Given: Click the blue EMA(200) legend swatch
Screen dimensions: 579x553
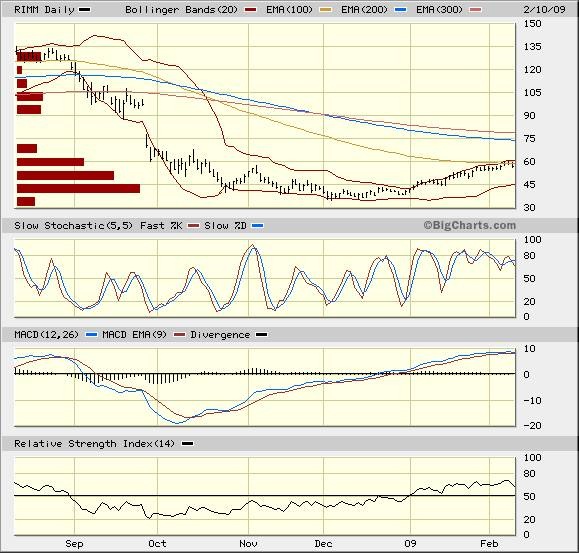Looking at the screenshot, I should point(401,10).
